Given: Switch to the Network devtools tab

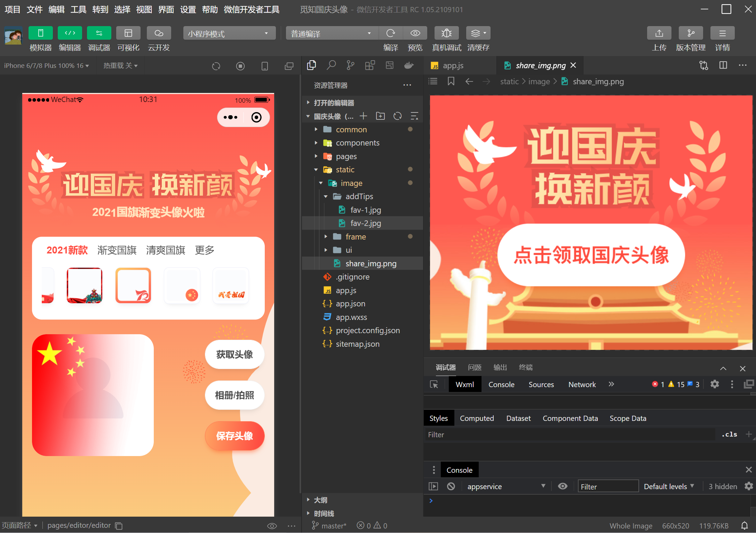Looking at the screenshot, I should coord(582,384).
